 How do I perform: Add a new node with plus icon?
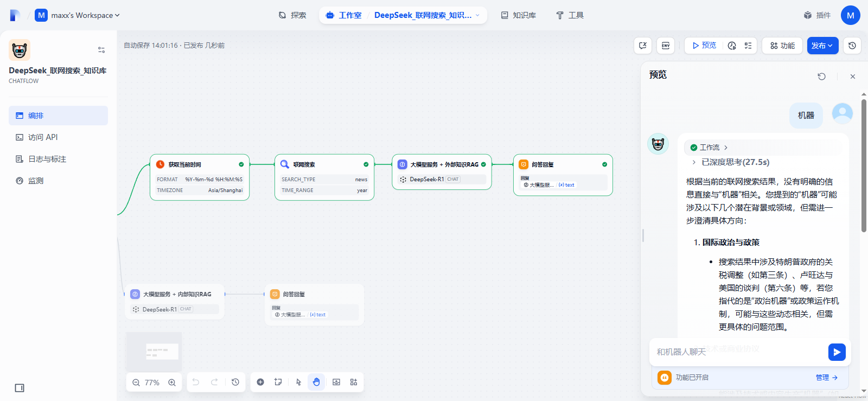tap(260, 382)
